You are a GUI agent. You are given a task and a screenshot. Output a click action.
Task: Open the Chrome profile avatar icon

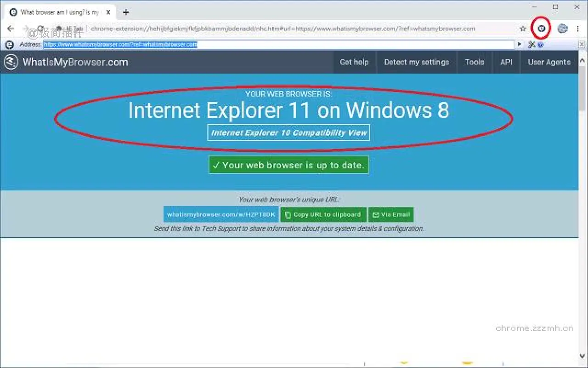pos(562,28)
